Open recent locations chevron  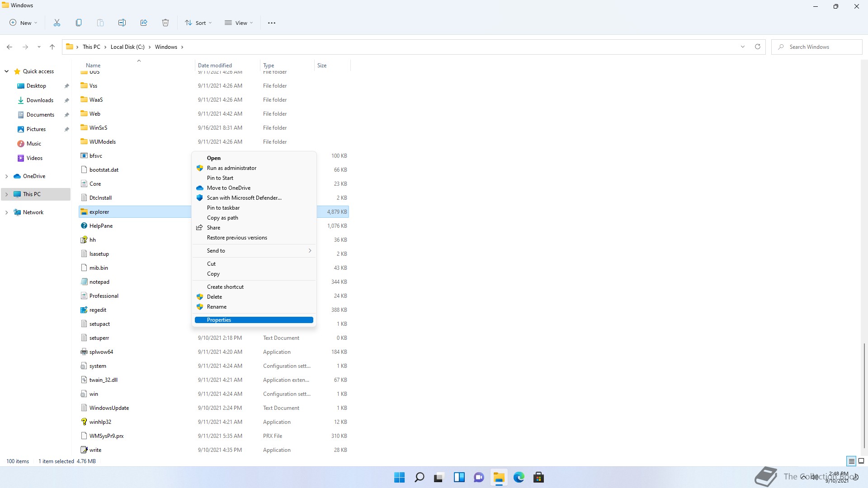(x=39, y=47)
